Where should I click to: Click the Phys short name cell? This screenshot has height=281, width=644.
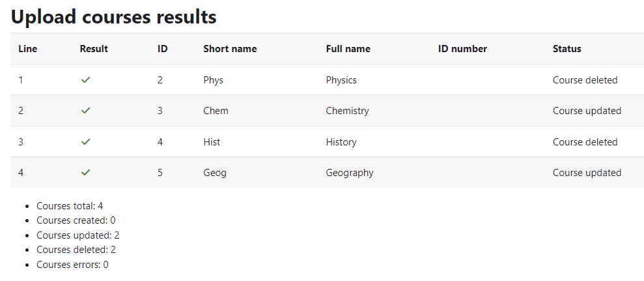point(213,80)
